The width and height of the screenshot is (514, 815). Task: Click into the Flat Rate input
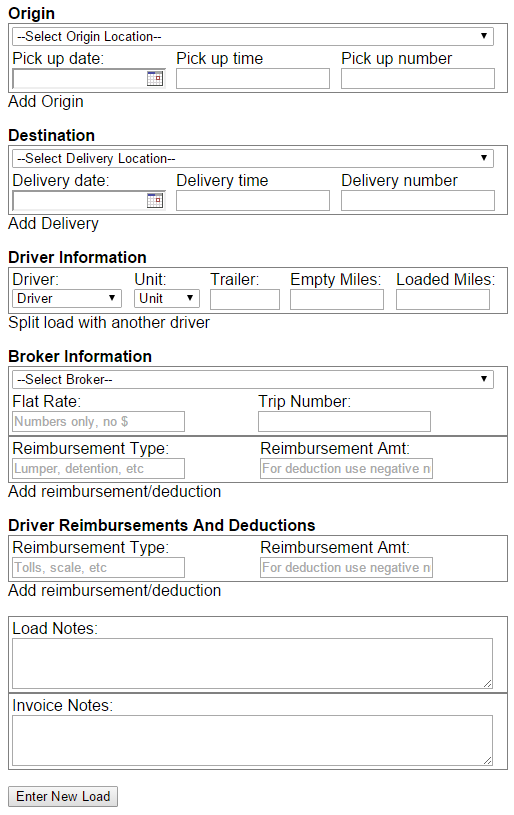pos(98,422)
